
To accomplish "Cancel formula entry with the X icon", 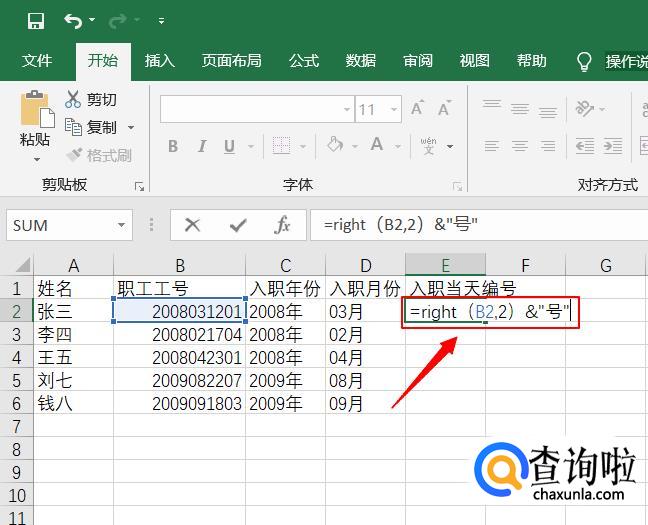I will point(193,225).
